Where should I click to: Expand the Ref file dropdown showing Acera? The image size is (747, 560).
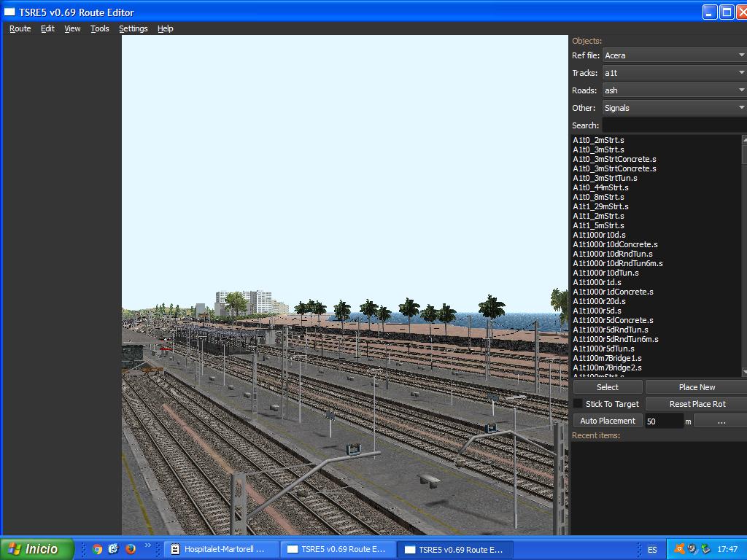coord(674,55)
